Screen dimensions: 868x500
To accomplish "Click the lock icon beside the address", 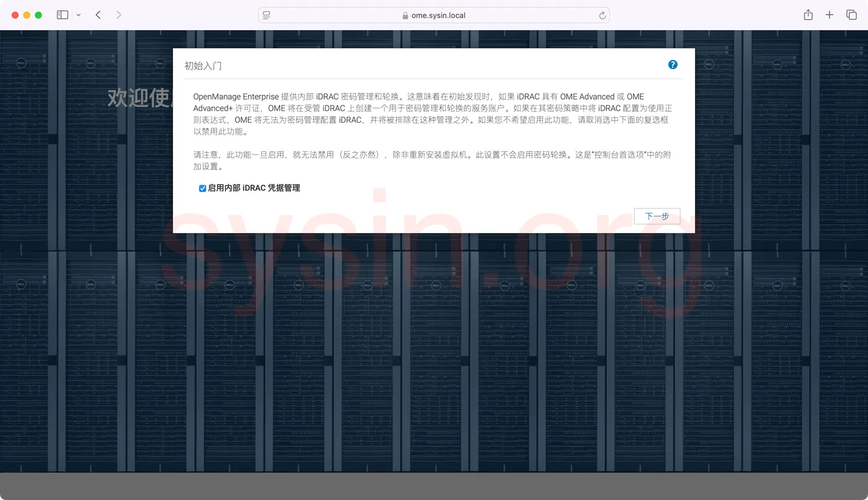I will click(x=405, y=16).
